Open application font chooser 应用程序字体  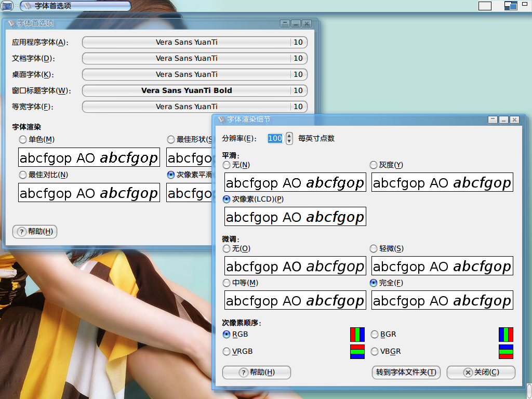195,42
